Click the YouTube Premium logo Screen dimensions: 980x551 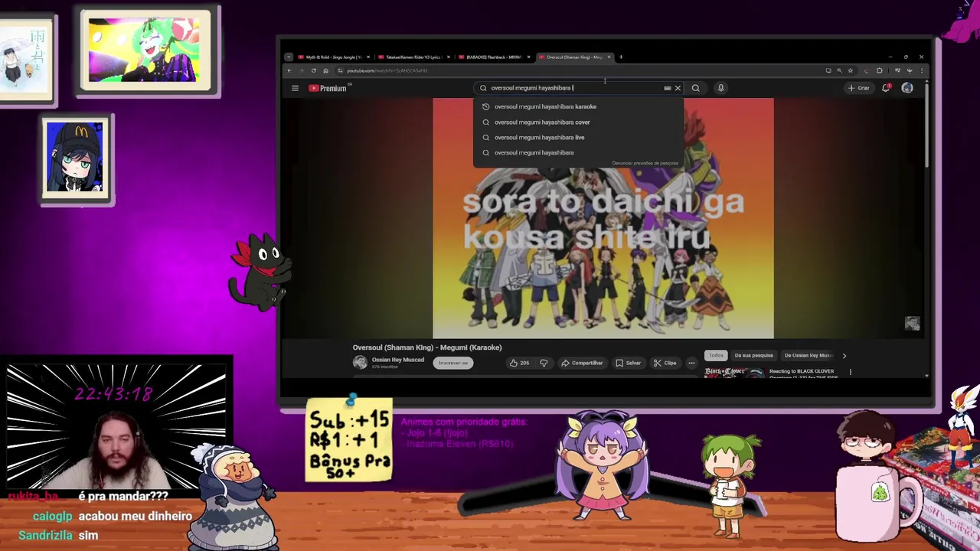(328, 88)
